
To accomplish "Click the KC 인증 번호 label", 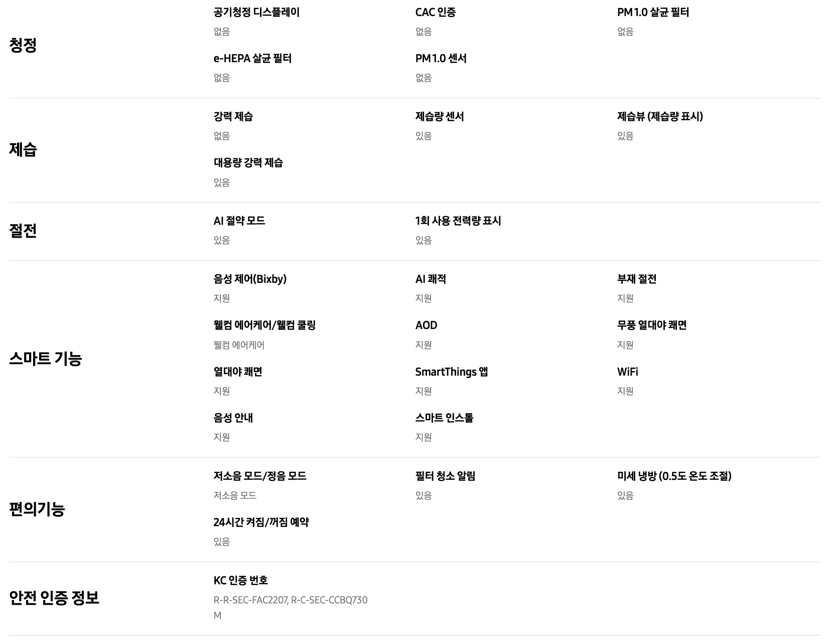I will click(241, 580).
